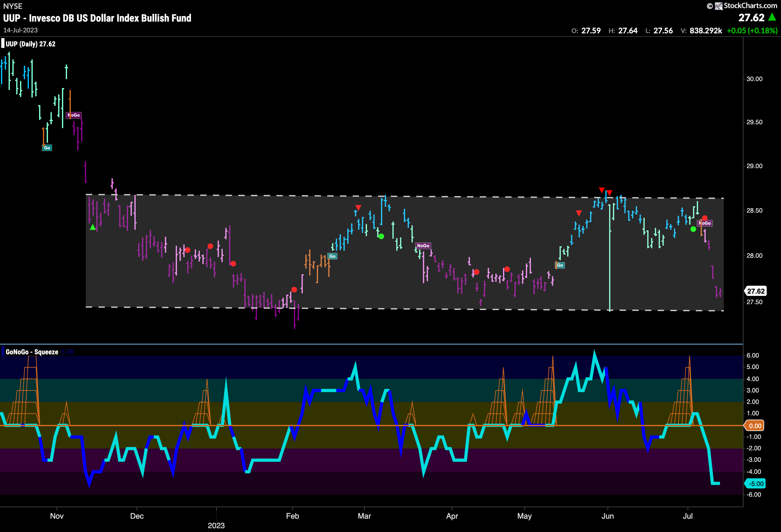Click the +0.05 (+0.18%) change text
This screenshot has height=532, width=781.
752,31
